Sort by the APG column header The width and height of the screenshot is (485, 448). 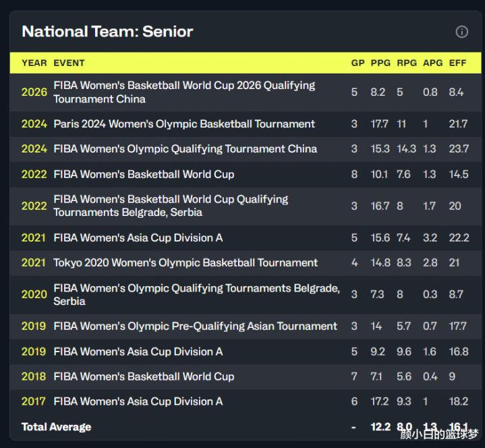pyautogui.click(x=433, y=63)
